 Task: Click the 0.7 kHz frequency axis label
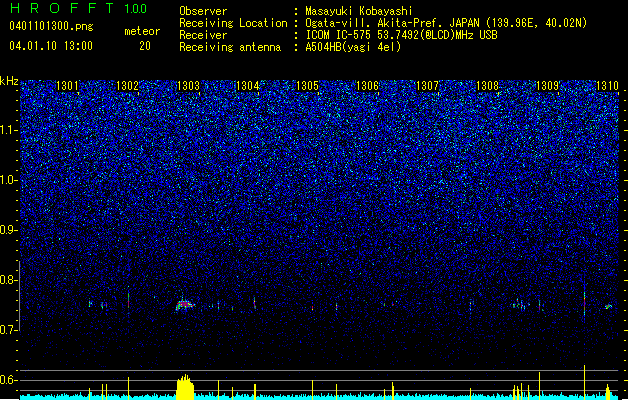click(9, 330)
